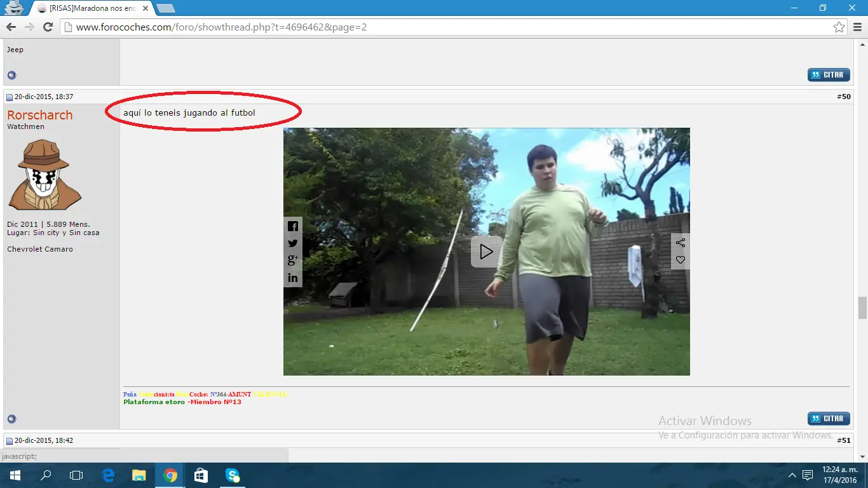This screenshot has height=488, width=868.
Task: Open Skype from the taskbar
Action: [x=232, y=475]
